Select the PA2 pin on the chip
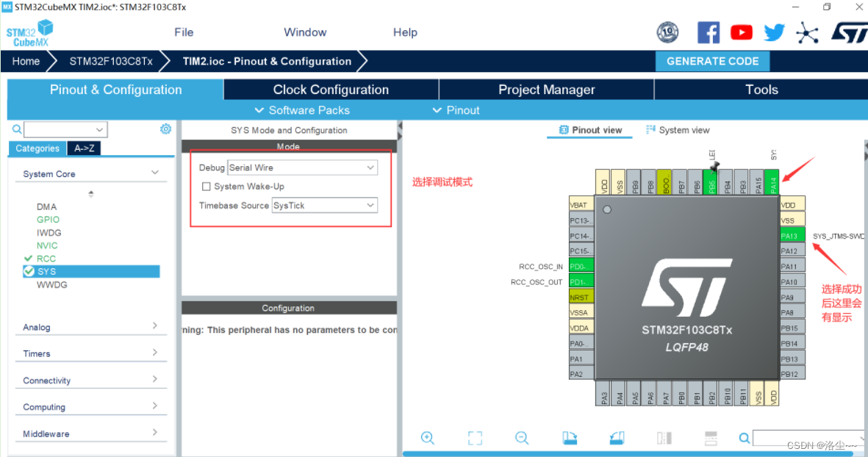This screenshot has height=457, width=868. click(x=581, y=374)
